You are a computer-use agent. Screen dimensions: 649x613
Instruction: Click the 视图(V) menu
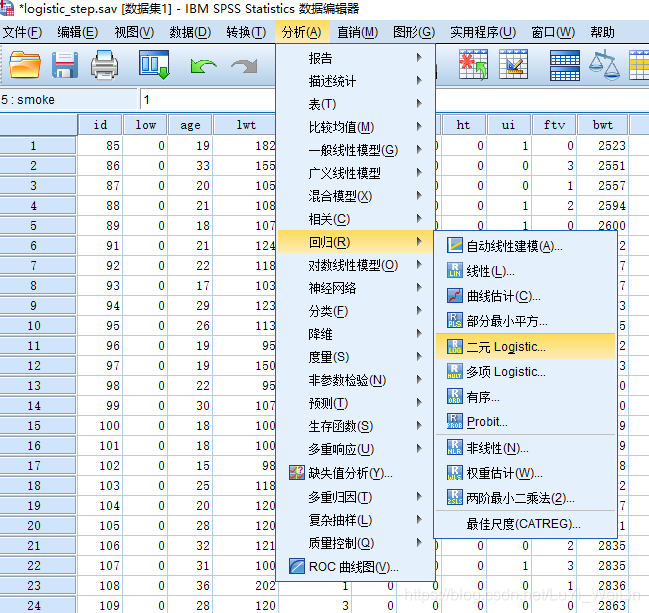[x=134, y=32]
